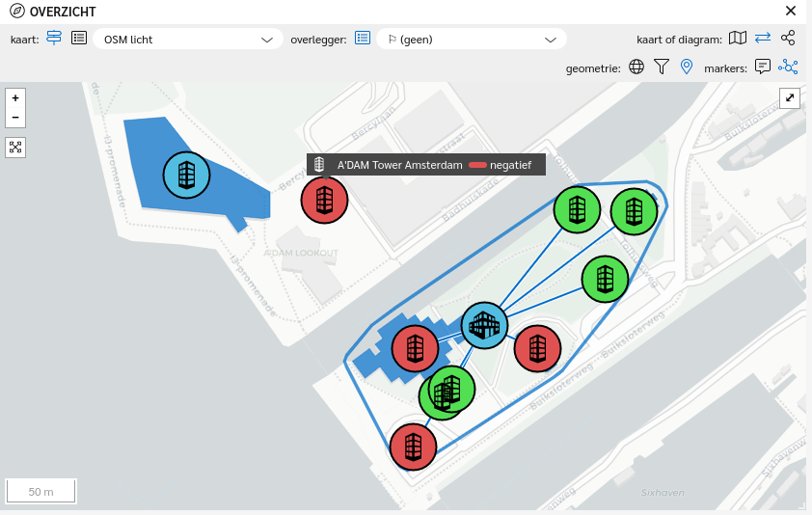Toggle the geometrie location pin
Screen dimensions: 812x515
coord(687,67)
